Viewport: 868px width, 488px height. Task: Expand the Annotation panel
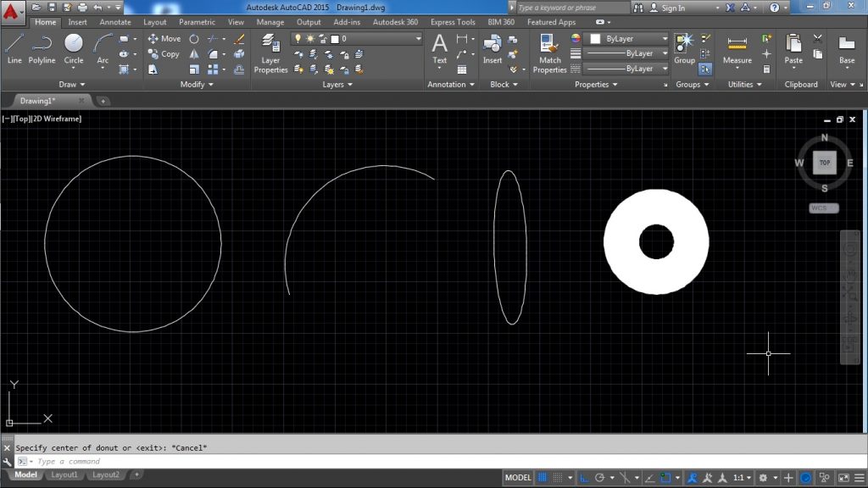(451, 85)
